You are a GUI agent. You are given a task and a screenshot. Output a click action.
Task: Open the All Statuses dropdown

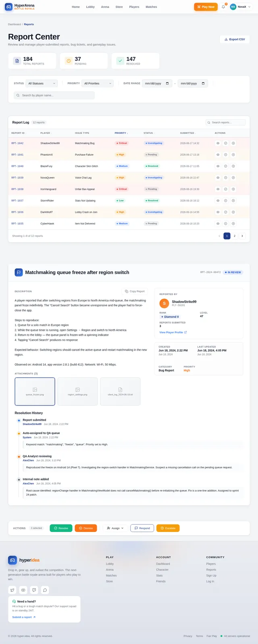click(x=42, y=83)
